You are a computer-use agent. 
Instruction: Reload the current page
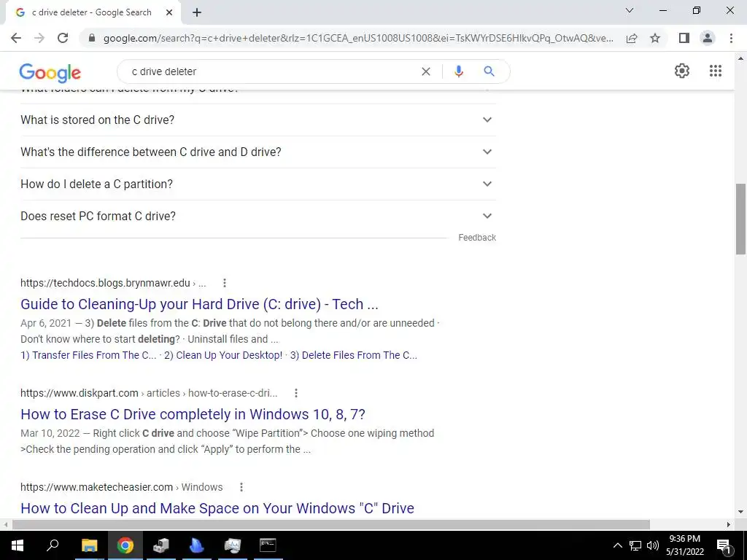pos(63,38)
